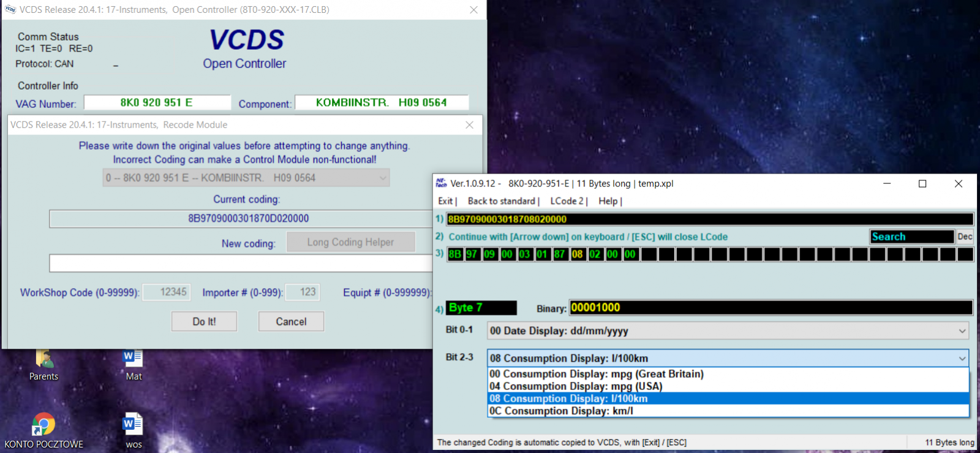
Task: Click the Long Coding Helper button
Action: coord(350,242)
